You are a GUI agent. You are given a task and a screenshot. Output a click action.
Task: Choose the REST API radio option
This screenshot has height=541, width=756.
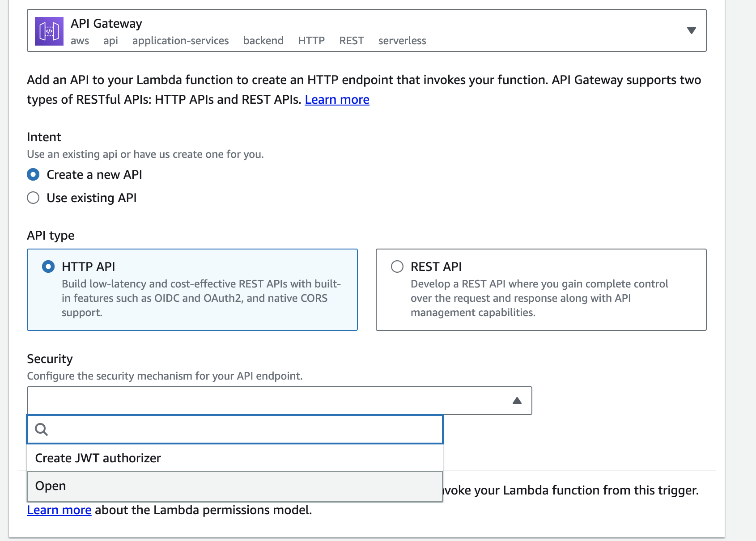click(x=397, y=266)
